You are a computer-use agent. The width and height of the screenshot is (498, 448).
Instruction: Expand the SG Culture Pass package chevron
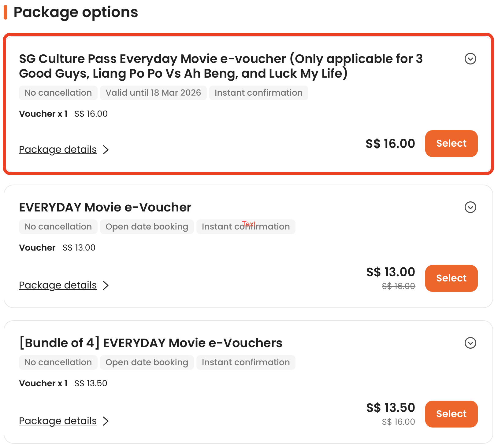[x=470, y=59]
